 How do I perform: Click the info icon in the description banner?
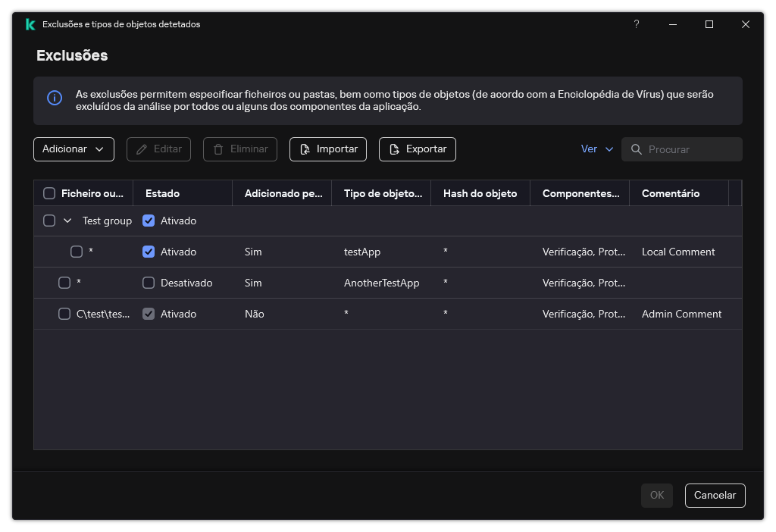[x=54, y=99]
